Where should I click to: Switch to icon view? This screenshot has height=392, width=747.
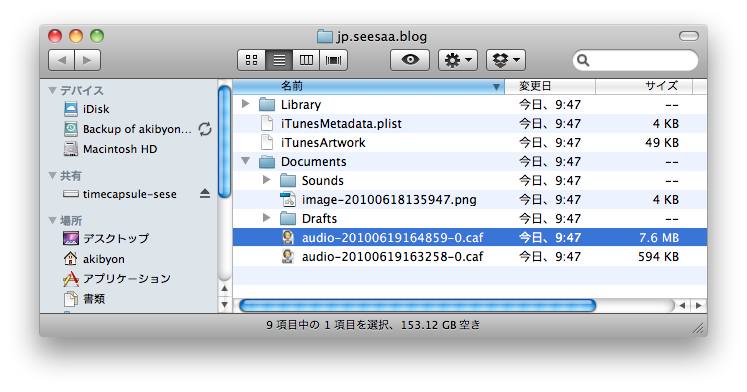(252, 60)
